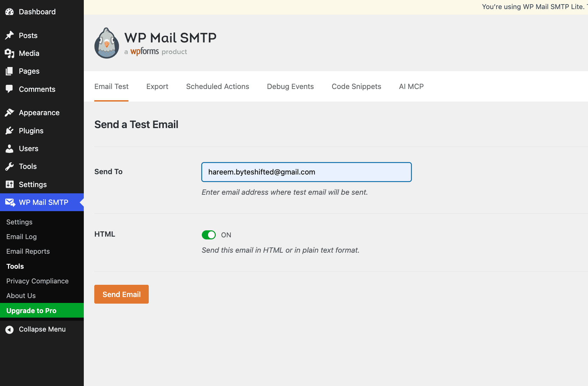This screenshot has height=386, width=588.
Task: Click the WP Mail SMTP pigeon logo
Action: click(106, 43)
